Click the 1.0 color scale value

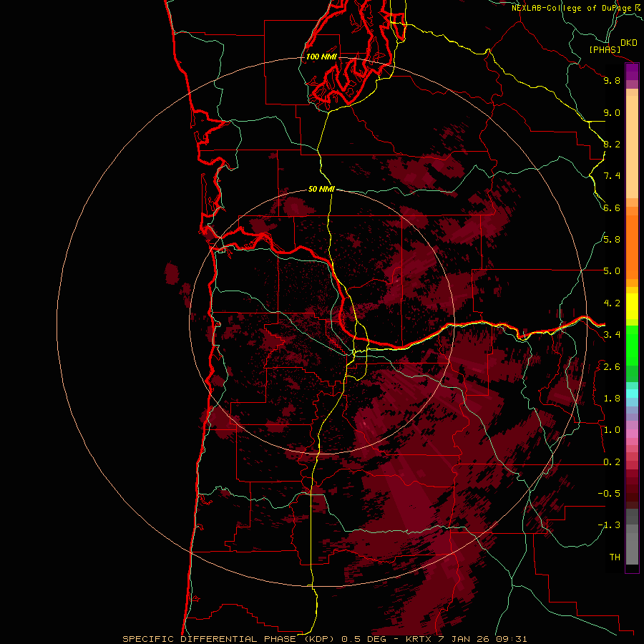pos(612,430)
